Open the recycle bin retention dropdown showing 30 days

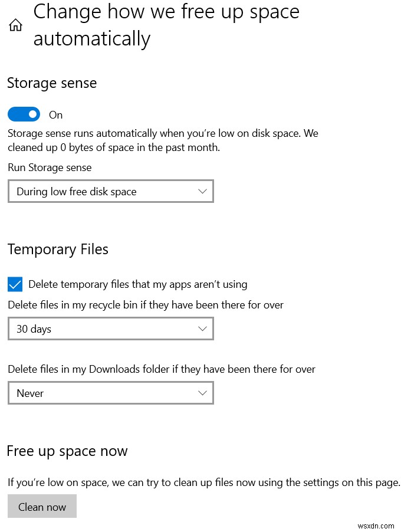[111, 329]
